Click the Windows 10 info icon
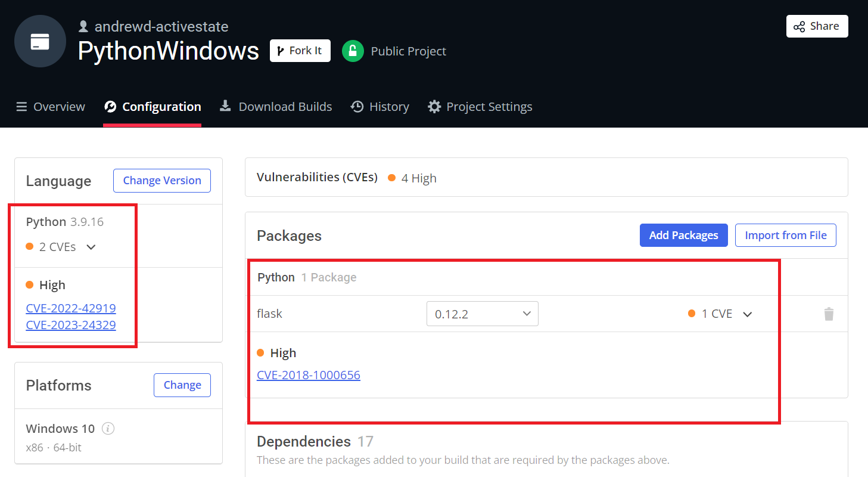The image size is (868, 477). coord(108,428)
